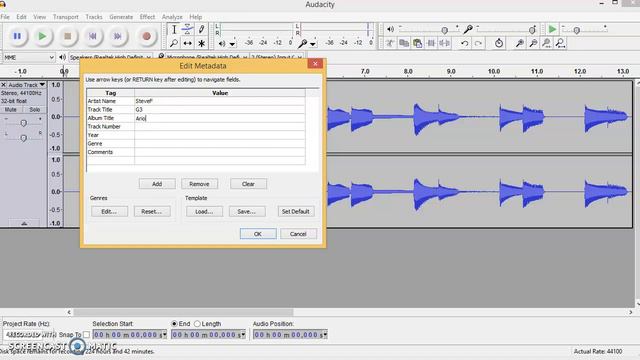Click the Paste icon in edit toolbar
This screenshot has height=360, width=640.
417,43
